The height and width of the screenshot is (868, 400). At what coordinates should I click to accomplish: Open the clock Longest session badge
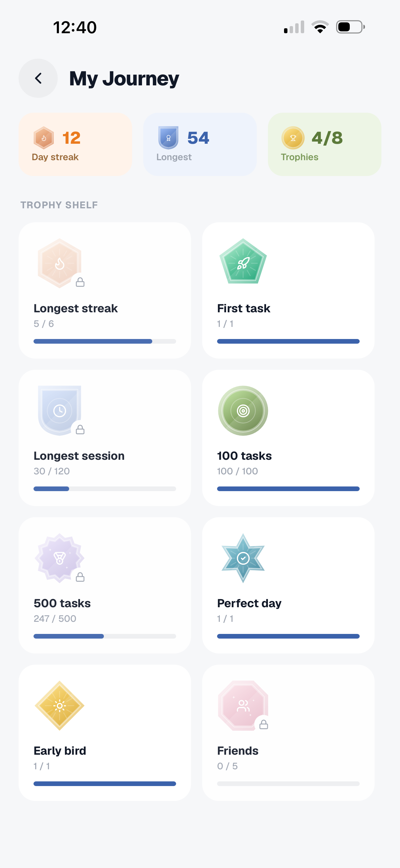[60, 410]
